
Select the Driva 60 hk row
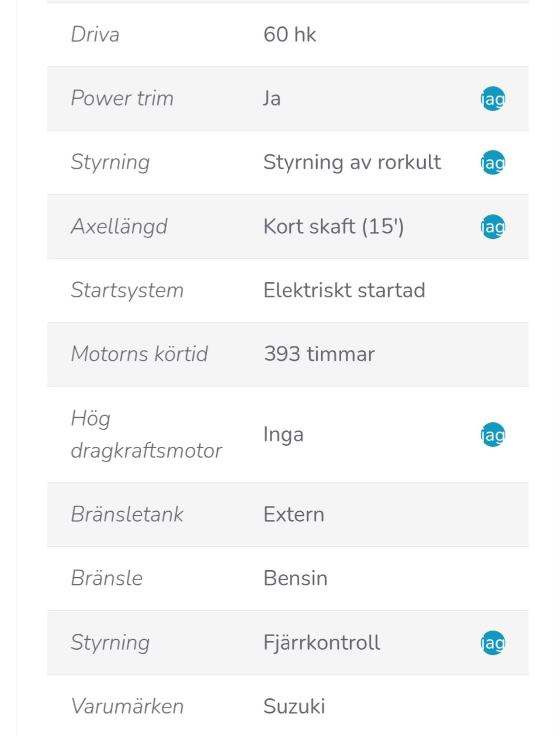coord(288,35)
